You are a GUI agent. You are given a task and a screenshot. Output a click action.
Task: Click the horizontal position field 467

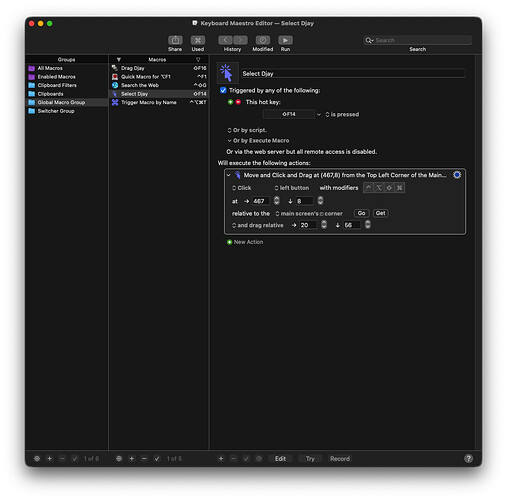click(x=261, y=201)
